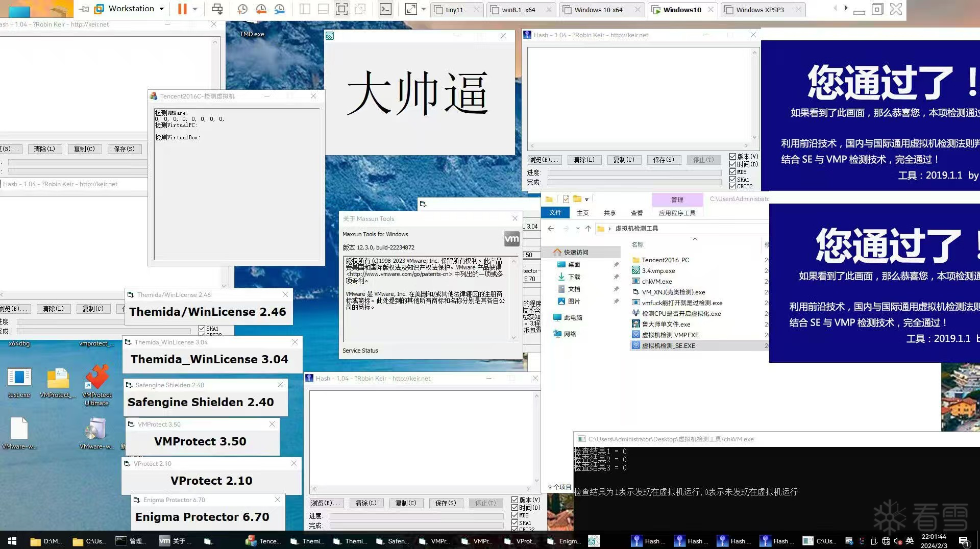Uncheck 版本(V) in top-right Hash window
The width and height of the screenshot is (980, 549).
pyautogui.click(x=733, y=157)
